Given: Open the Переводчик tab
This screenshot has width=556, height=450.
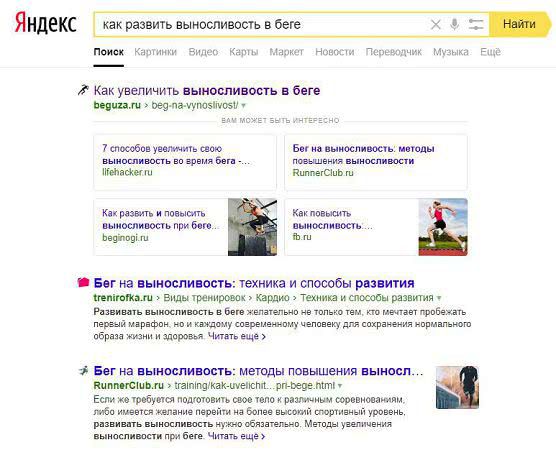Looking at the screenshot, I should pos(394,52).
